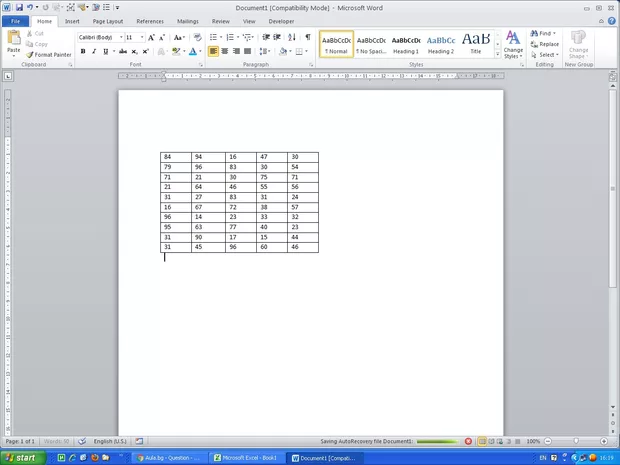Toggle Center alignment
This screenshot has height=465, width=620.
point(225,51)
